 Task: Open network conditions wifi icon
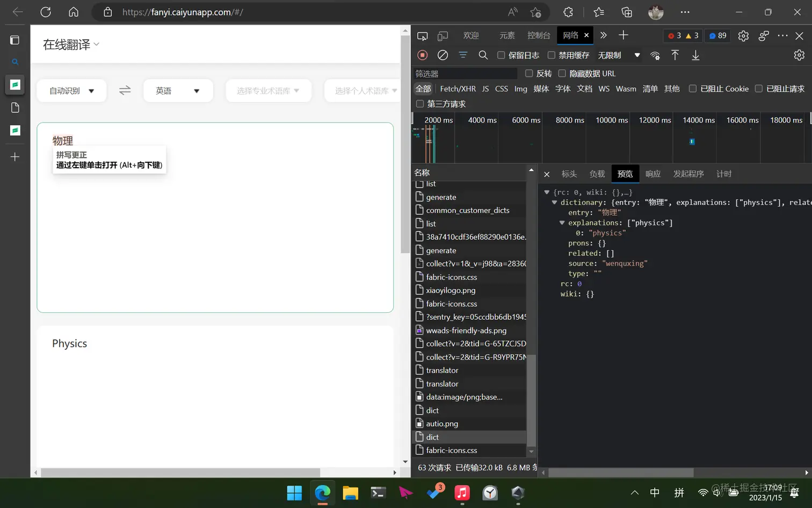click(655, 55)
